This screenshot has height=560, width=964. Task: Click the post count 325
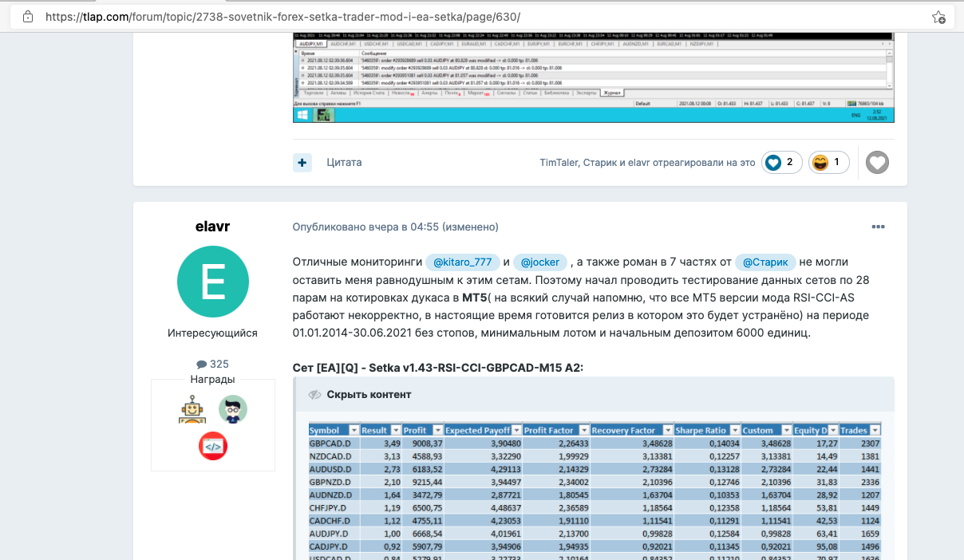(x=219, y=365)
